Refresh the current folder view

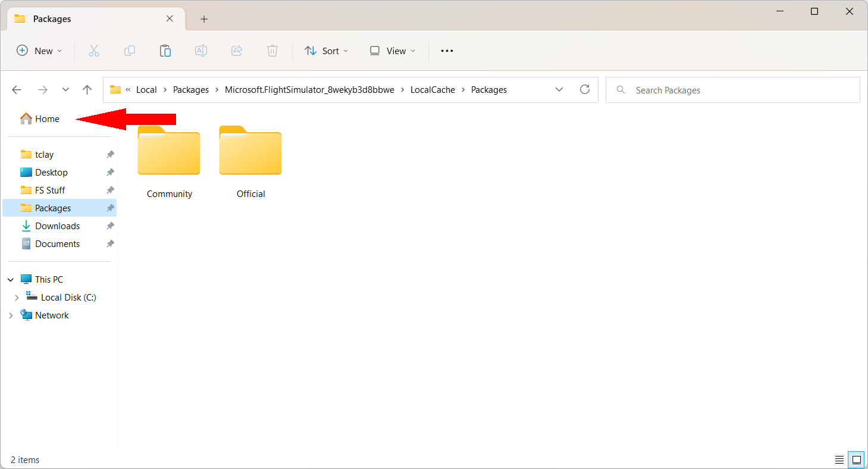pyautogui.click(x=585, y=89)
